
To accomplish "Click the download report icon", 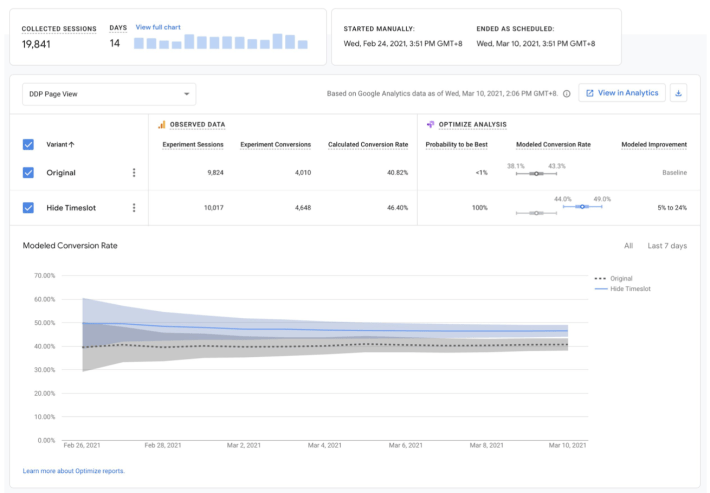I will 680,93.
